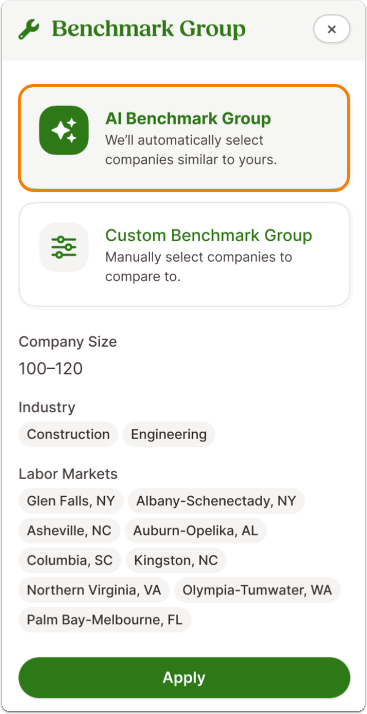
Task: Click the Albany-Schenectady, NY tag
Action: 216,501
